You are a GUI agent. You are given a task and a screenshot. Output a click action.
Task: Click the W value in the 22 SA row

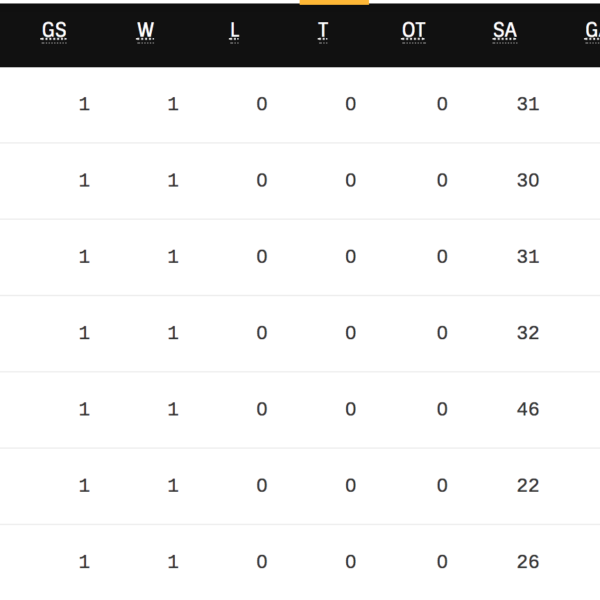[173, 485]
